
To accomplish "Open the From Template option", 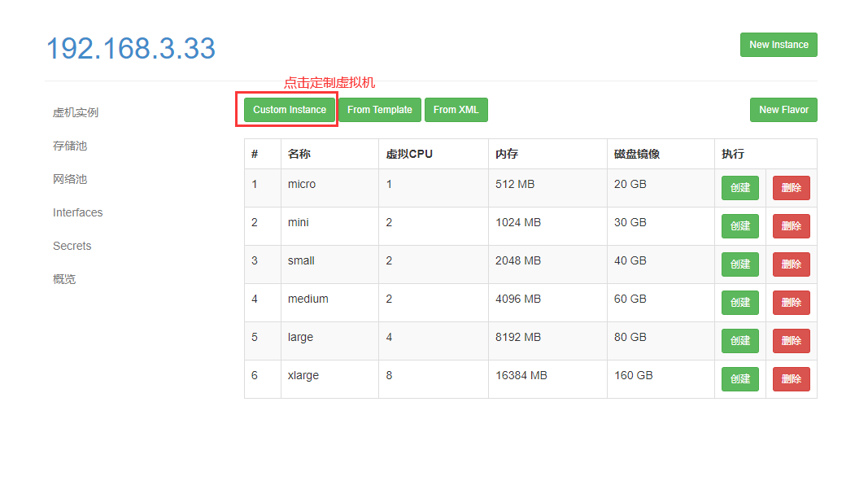I will [379, 110].
